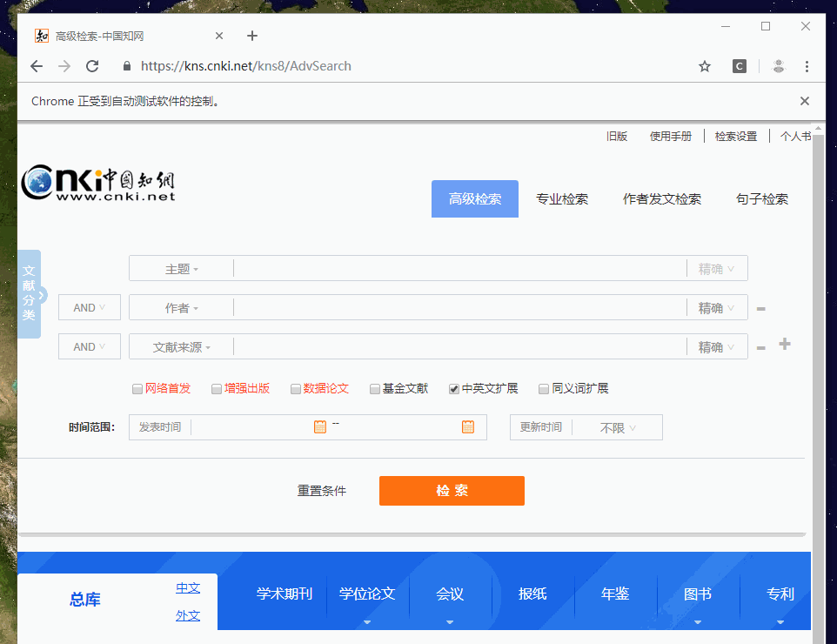Open a new tab with plus icon
This screenshot has height=644, width=837.
(252, 36)
